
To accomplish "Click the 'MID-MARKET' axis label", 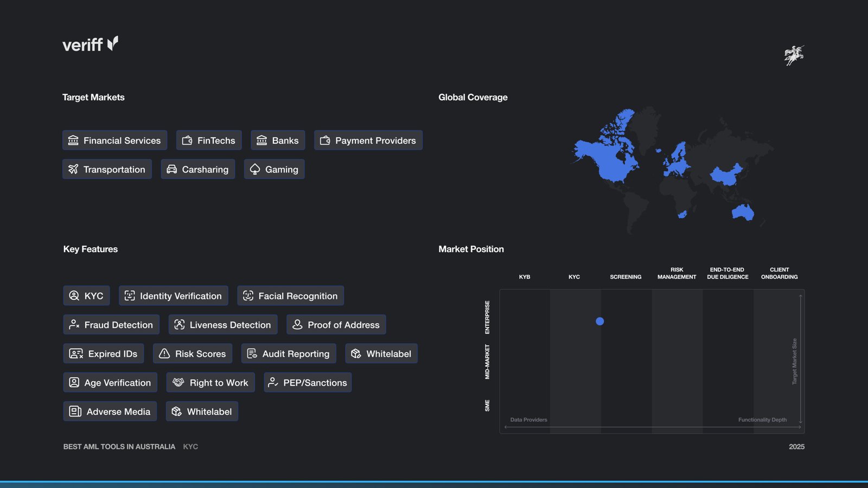I will pyautogui.click(x=487, y=362).
